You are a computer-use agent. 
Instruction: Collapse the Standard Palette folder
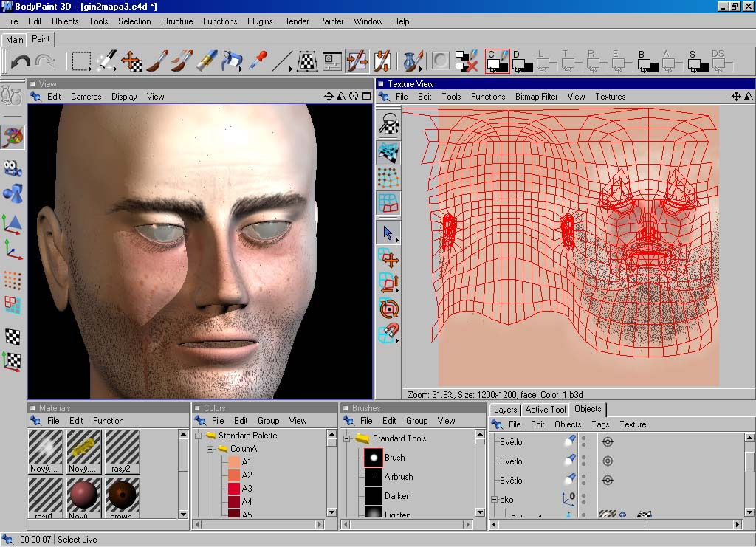[198, 436]
